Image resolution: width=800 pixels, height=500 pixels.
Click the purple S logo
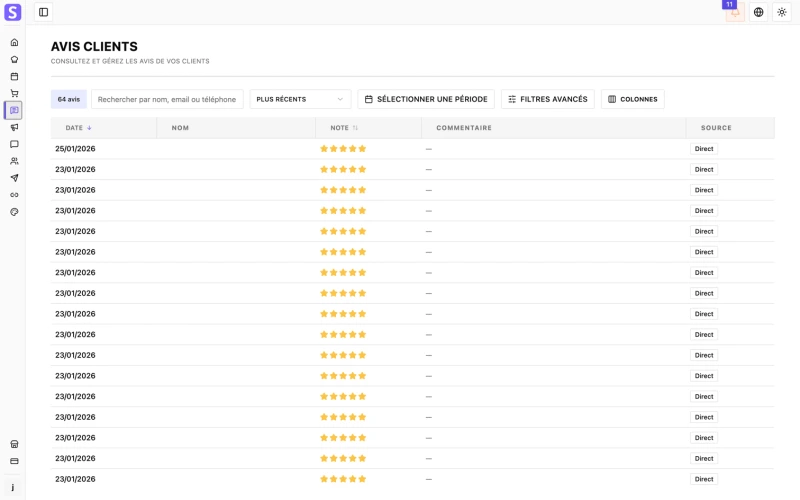point(13,12)
